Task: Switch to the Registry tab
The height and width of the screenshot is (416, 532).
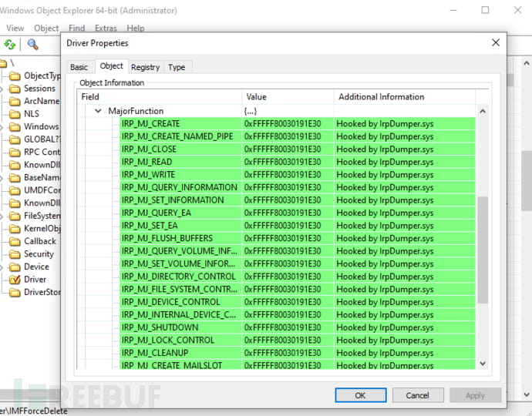Action: tap(145, 67)
